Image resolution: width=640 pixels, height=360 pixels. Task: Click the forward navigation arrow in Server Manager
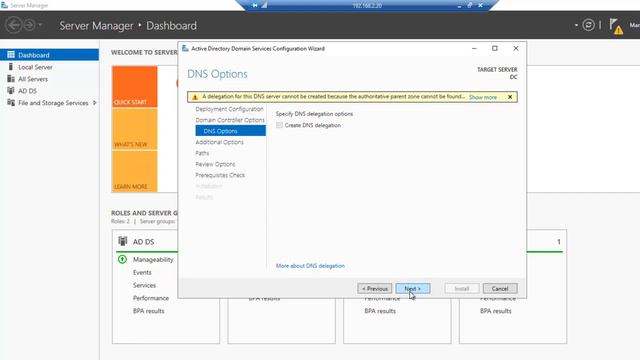tap(29, 25)
